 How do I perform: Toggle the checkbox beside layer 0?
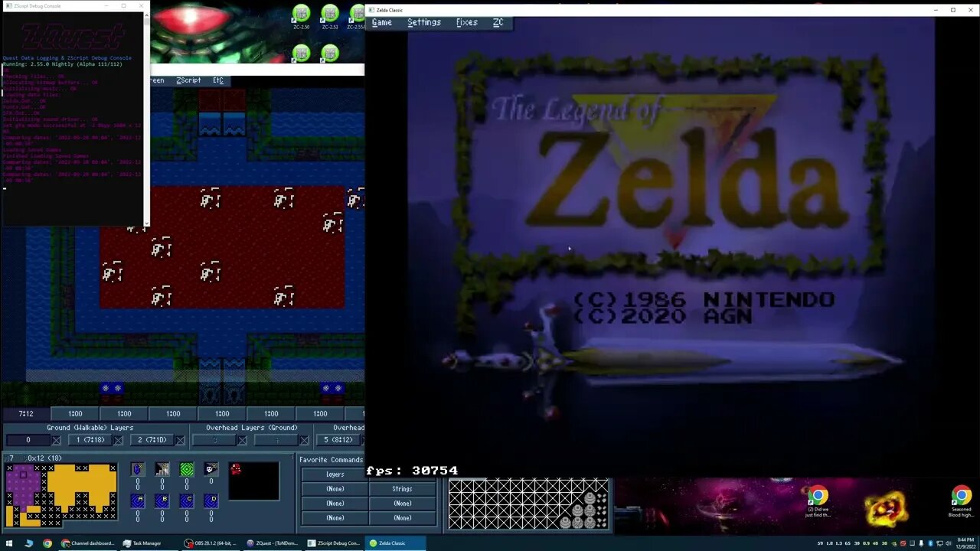56,440
